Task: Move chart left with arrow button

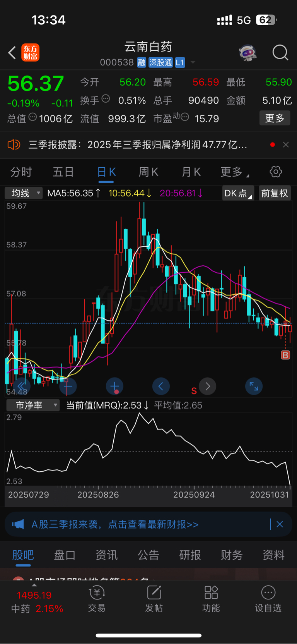Action: (161, 386)
